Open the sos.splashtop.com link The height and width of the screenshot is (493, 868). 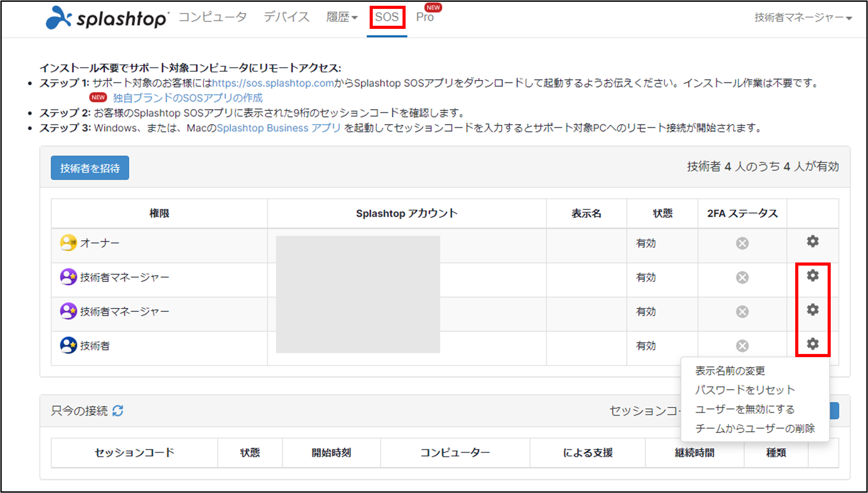pyautogui.click(x=272, y=83)
